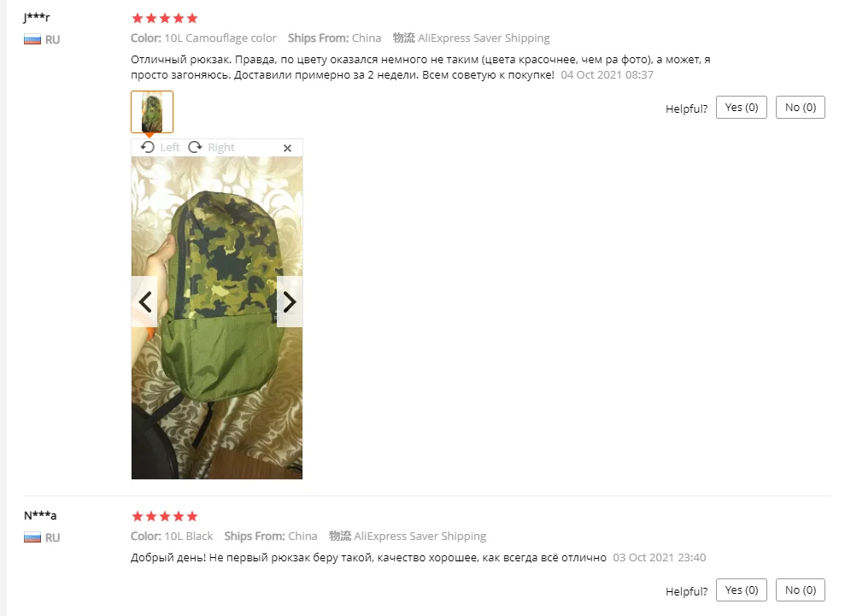Show the next review photo
This screenshot has height=616, width=845.
pos(290,302)
